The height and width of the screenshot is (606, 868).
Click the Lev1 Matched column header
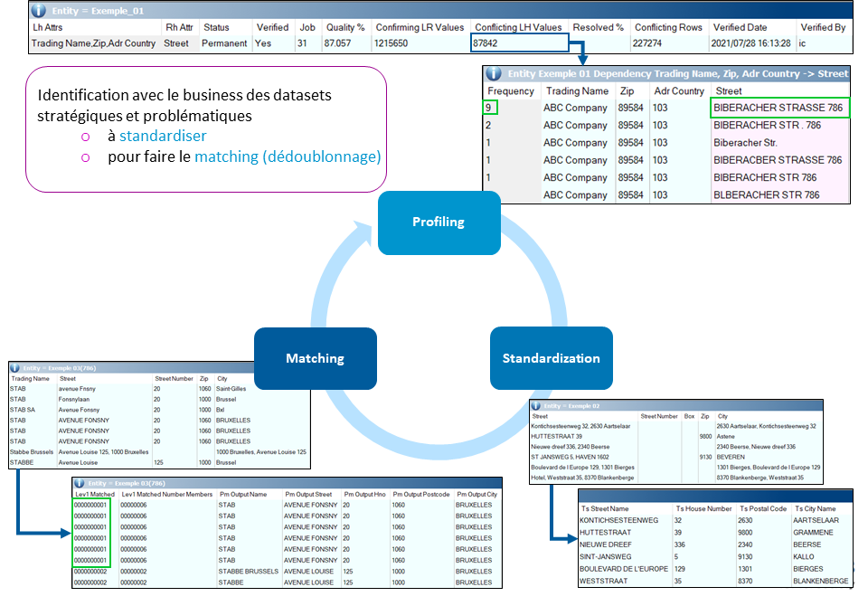93,496
